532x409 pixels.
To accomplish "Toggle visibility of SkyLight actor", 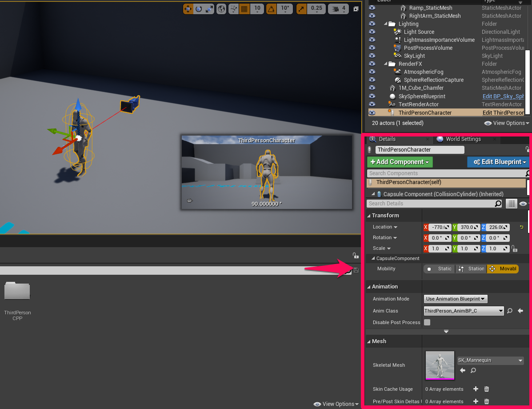I will [372, 56].
